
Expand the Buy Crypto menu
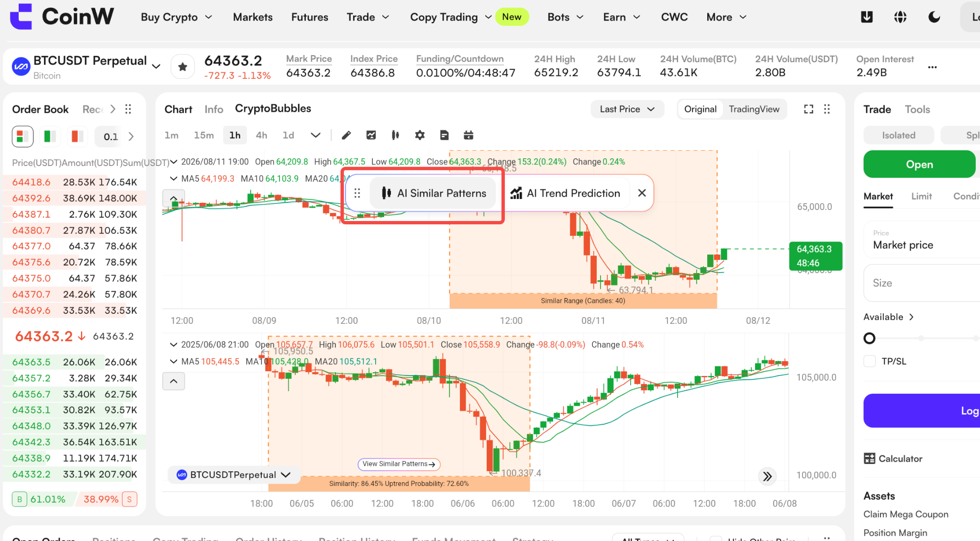tap(177, 17)
